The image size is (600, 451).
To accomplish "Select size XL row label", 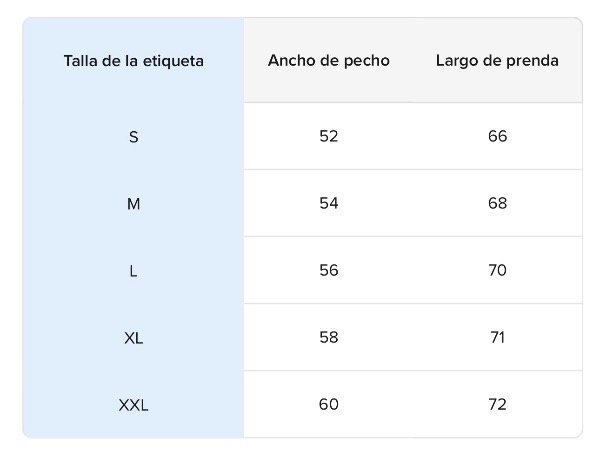I will pos(133,337).
